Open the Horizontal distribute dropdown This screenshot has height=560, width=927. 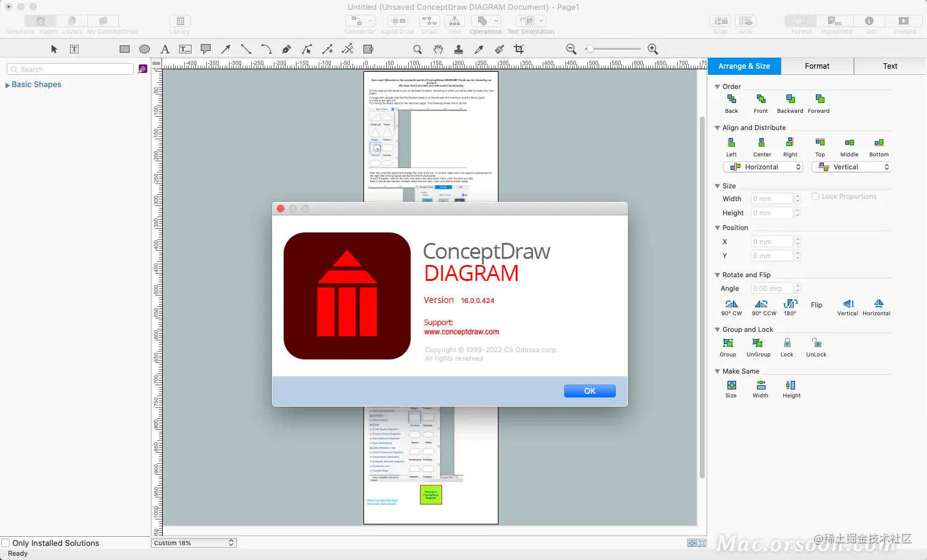(x=763, y=167)
